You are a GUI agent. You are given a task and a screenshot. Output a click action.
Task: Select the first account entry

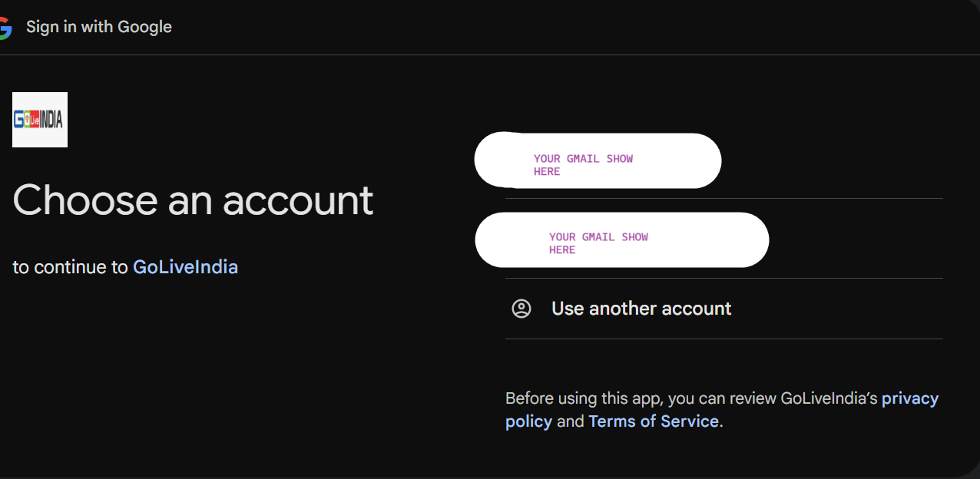pos(598,160)
